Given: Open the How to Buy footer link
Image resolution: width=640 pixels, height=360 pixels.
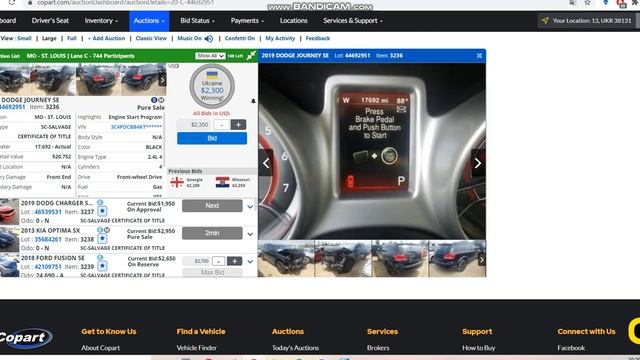Looking at the screenshot, I should click(479, 348).
